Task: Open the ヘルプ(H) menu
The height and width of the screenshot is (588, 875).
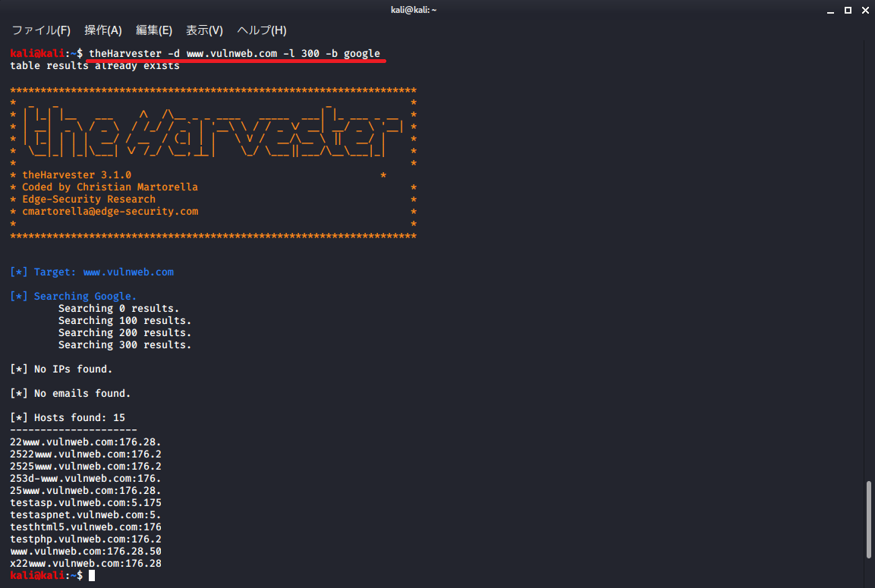Action: [x=262, y=30]
